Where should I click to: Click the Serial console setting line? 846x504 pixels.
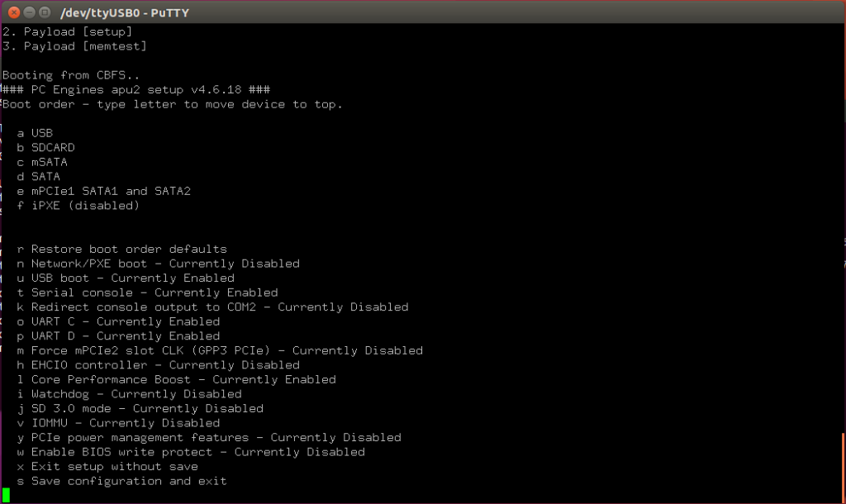click(147, 292)
